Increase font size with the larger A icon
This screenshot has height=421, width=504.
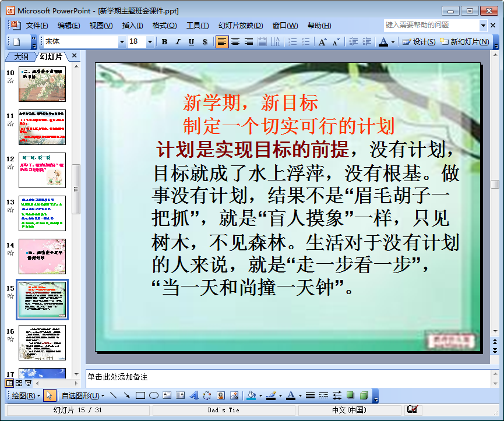click(x=322, y=42)
